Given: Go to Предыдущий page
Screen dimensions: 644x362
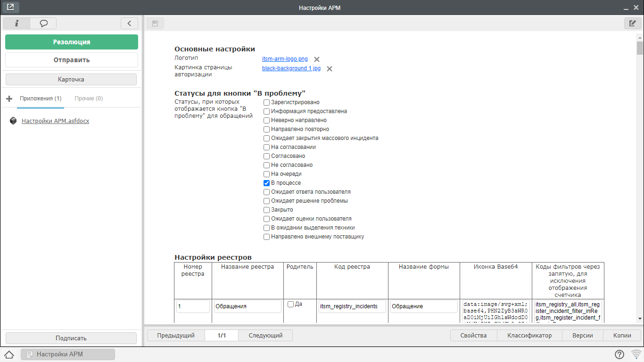Looking at the screenshot, I should point(176,336).
